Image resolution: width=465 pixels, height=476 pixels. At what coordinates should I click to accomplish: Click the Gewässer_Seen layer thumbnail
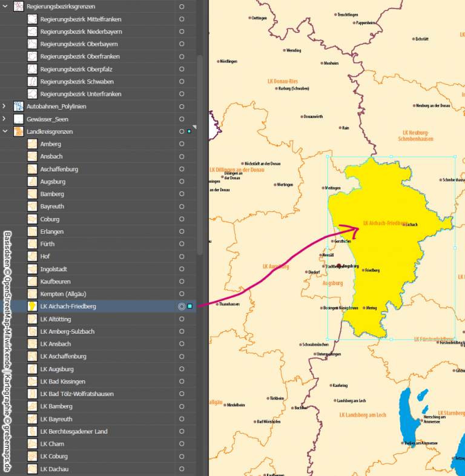click(19, 119)
